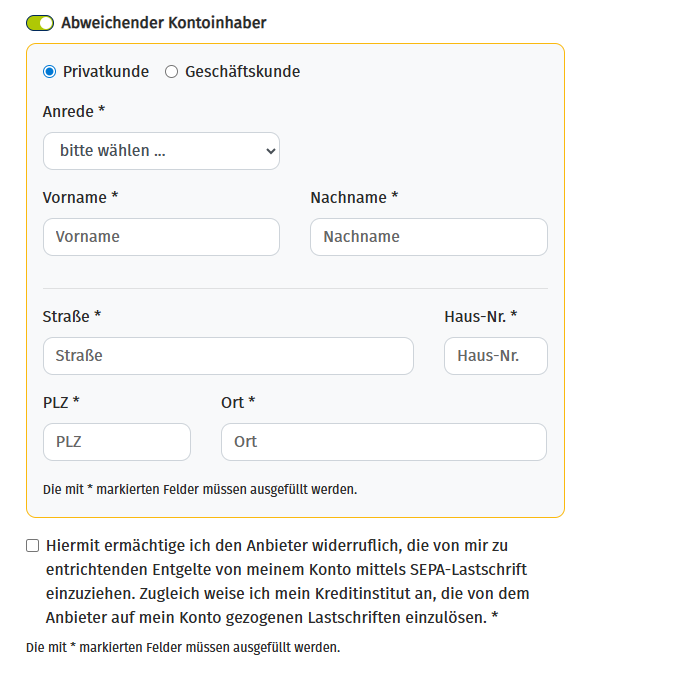Click into the Nachname input field
This screenshot has height=674, width=698.
point(429,237)
